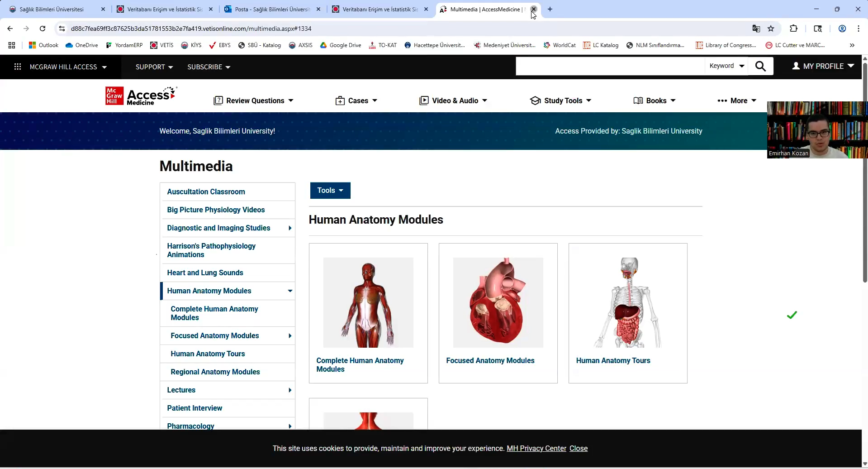
Task: Open the extensions puzzle icon
Action: point(793,29)
